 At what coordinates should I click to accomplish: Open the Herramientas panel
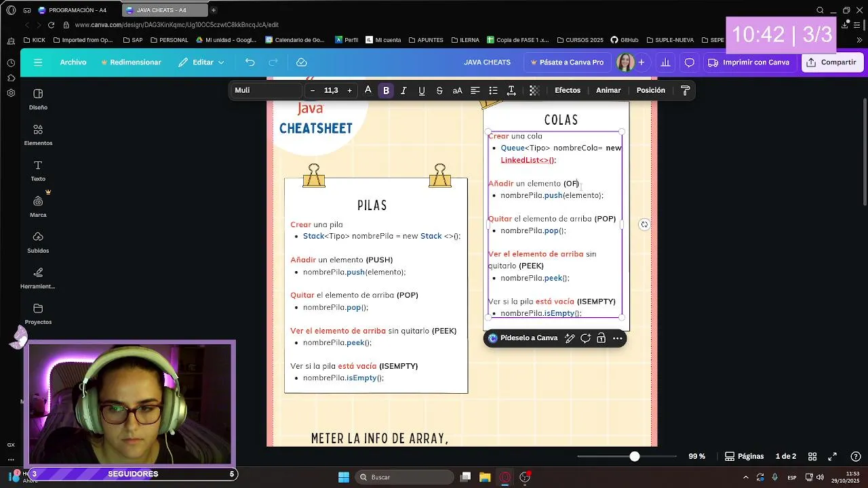pos(38,278)
